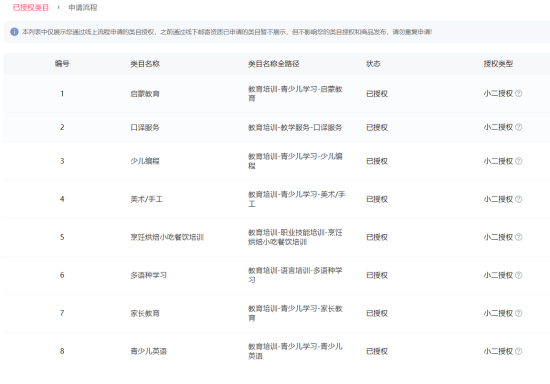Click 已授权 status in row 4

(x=377, y=199)
